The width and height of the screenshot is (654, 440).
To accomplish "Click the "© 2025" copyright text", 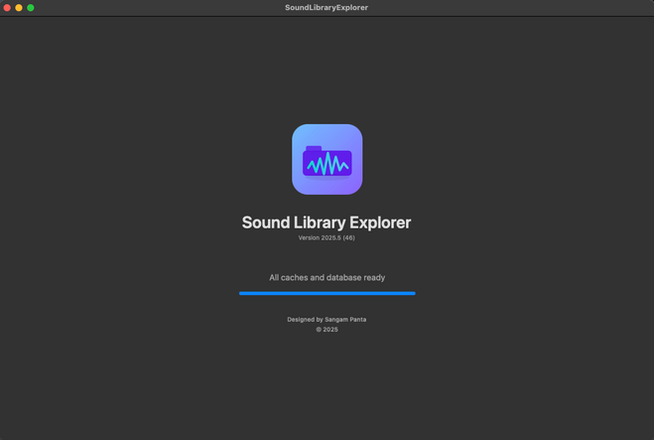I will (x=327, y=329).
